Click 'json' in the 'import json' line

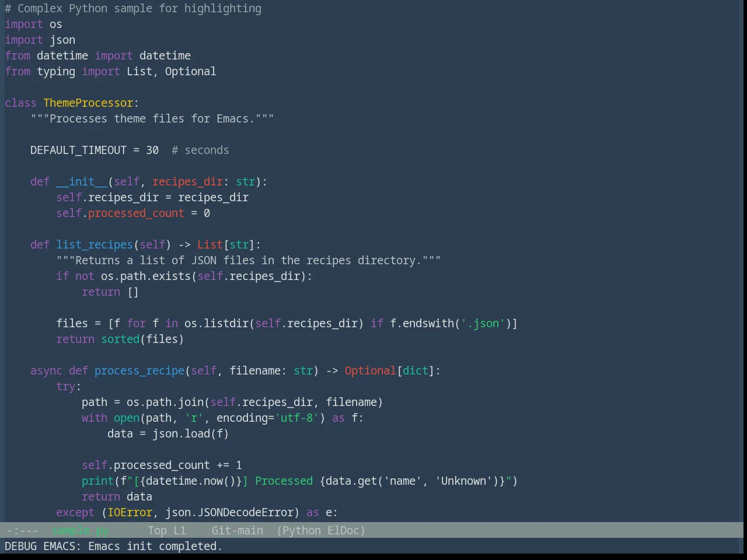tap(62, 40)
